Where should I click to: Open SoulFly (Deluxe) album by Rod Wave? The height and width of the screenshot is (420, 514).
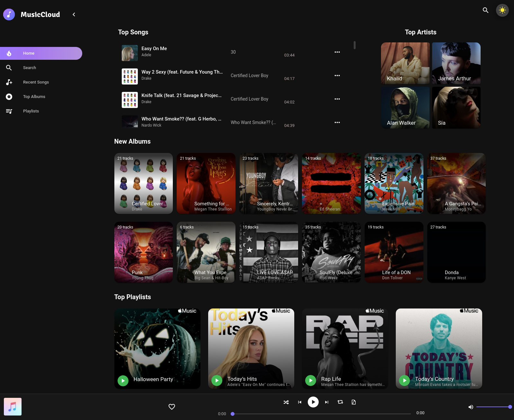point(332,252)
